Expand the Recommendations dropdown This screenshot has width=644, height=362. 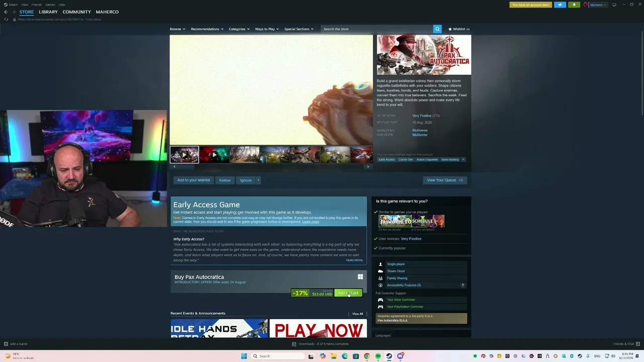(x=207, y=29)
